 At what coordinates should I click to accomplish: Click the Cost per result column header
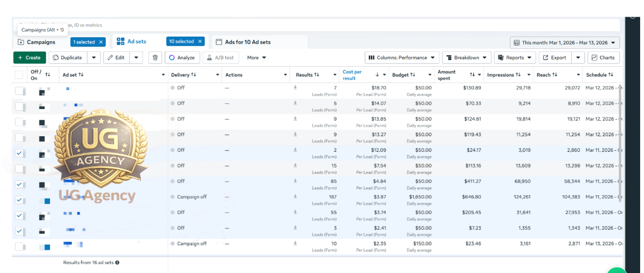(353, 75)
